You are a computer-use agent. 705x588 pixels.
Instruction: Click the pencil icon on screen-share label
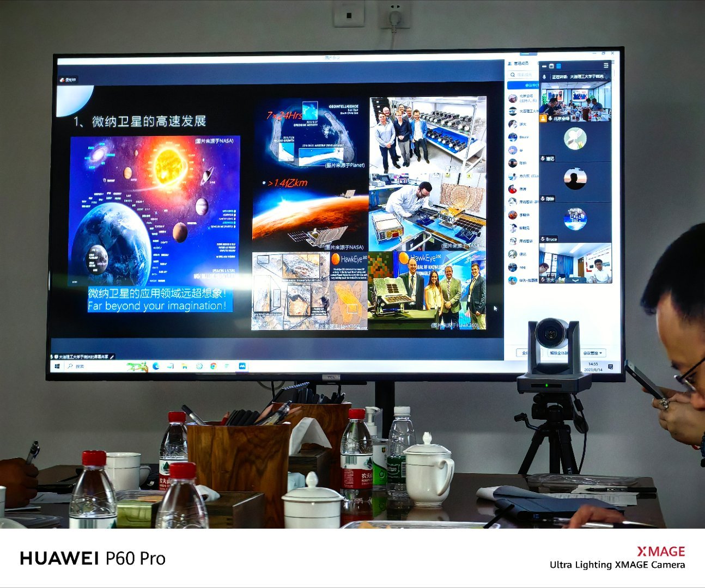click(112, 357)
